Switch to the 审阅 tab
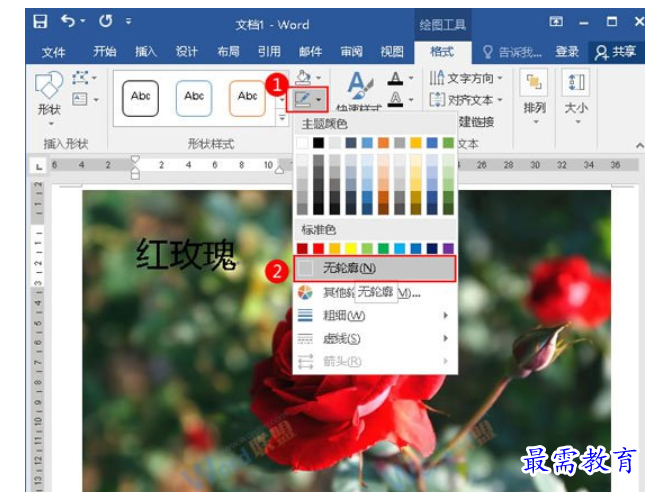 [351, 52]
